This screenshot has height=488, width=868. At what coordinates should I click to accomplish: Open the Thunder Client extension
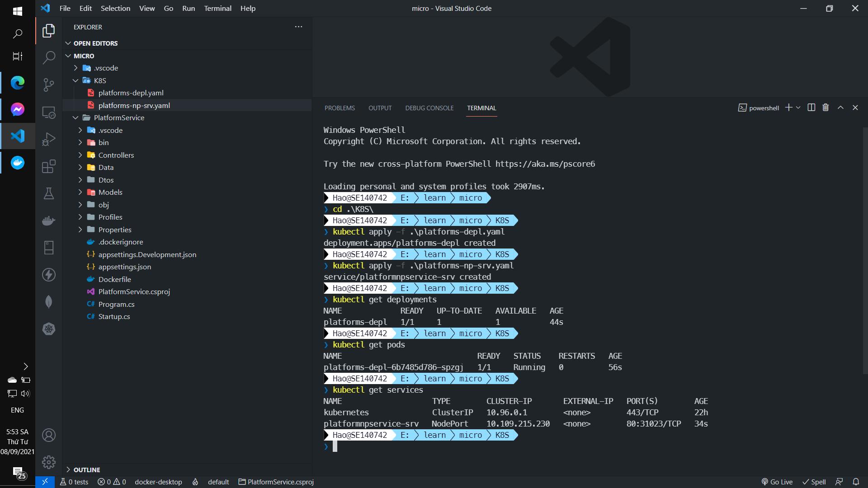48,275
